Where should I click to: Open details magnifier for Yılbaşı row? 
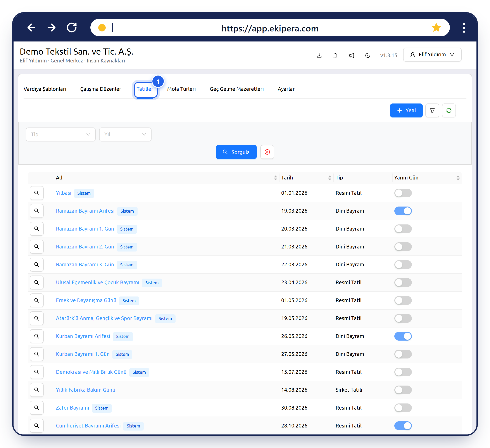coord(37,193)
